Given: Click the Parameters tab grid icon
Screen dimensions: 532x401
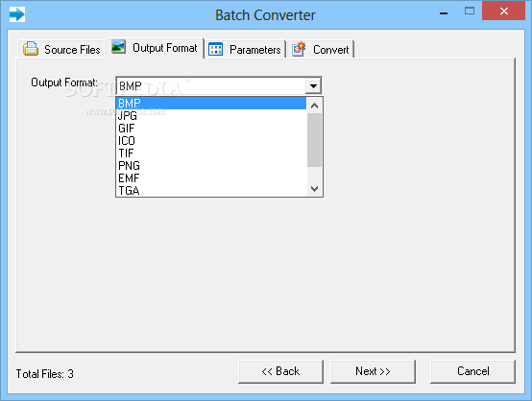Looking at the screenshot, I should (215, 49).
